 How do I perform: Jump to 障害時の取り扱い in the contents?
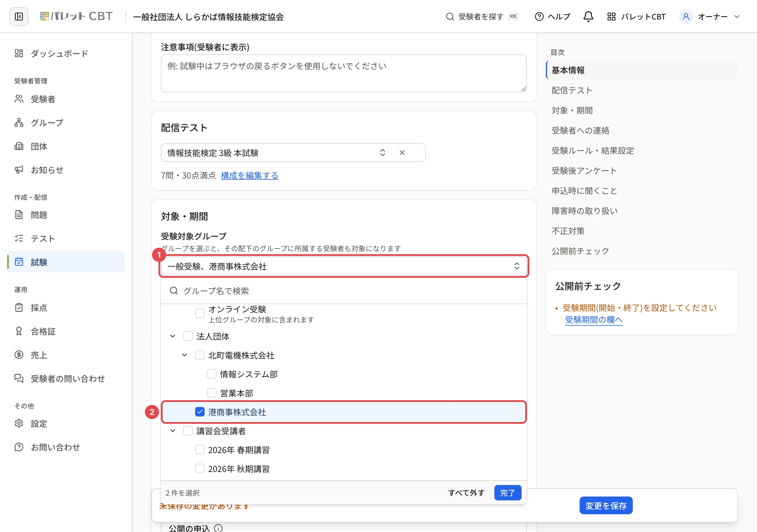[x=585, y=211]
